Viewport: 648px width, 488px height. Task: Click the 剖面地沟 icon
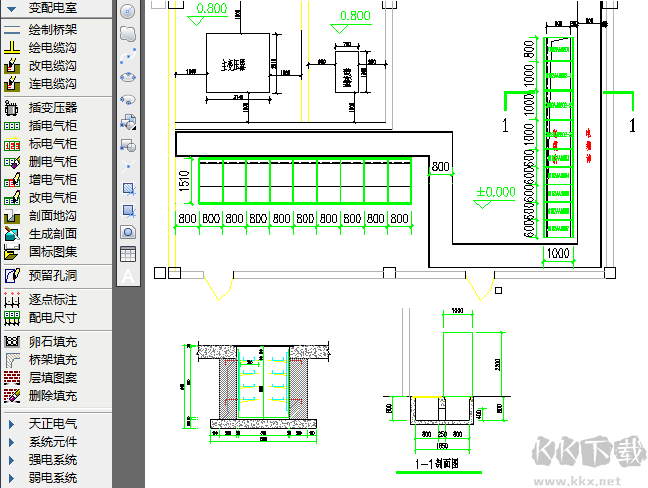pyautogui.click(x=12, y=216)
